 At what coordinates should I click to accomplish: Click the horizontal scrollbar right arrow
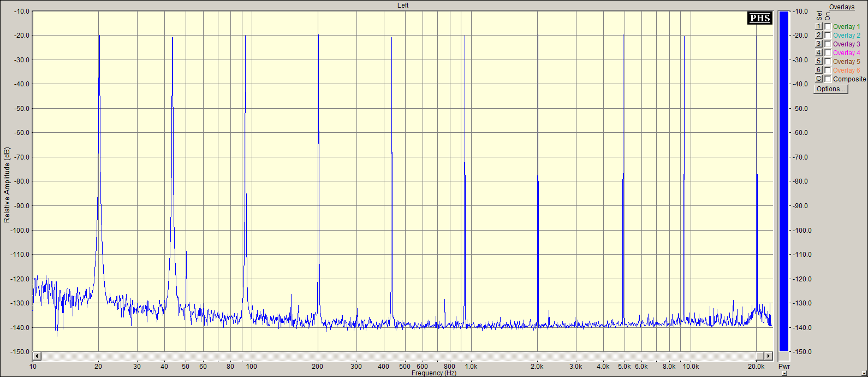[x=769, y=356]
